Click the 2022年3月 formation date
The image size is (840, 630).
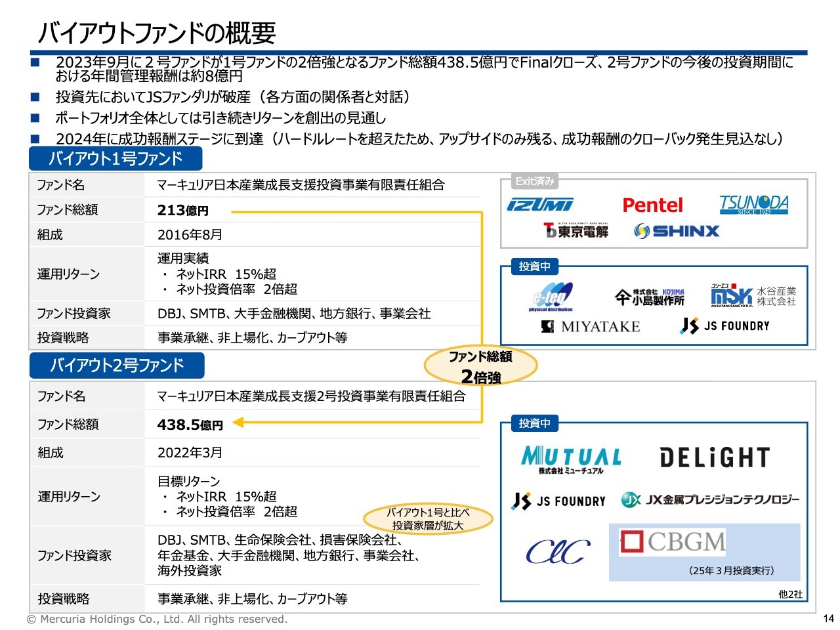(190, 452)
